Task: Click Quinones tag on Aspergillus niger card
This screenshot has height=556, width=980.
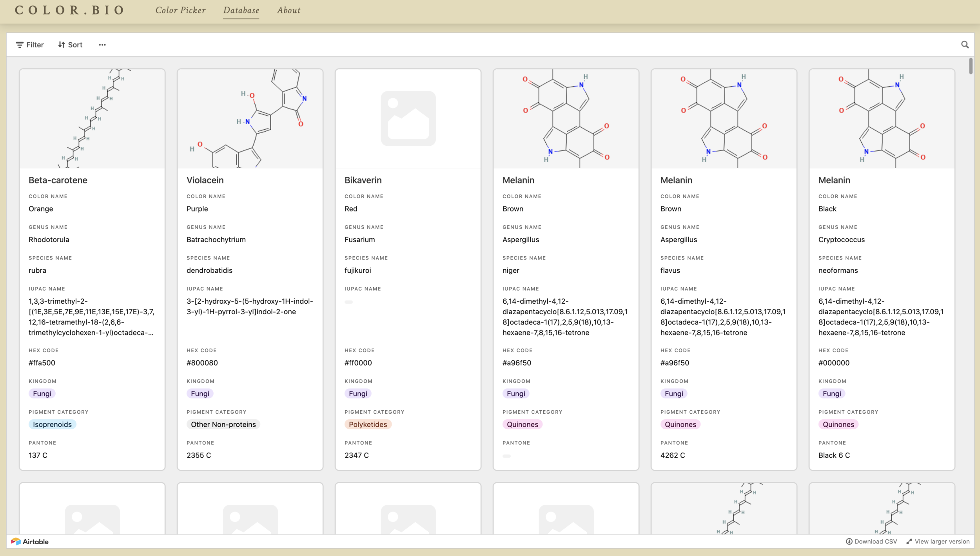Action: [x=523, y=424]
